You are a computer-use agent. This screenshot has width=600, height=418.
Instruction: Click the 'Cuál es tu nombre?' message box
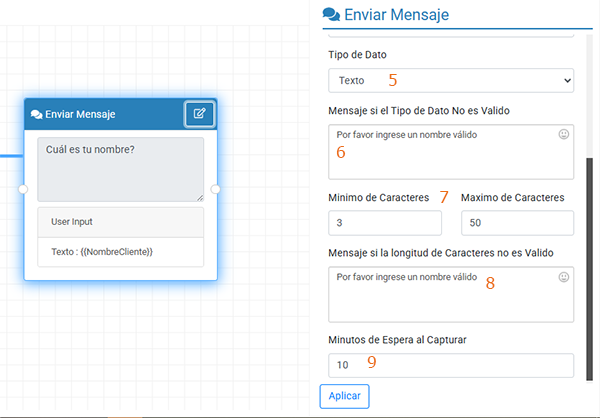click(118, 168)
